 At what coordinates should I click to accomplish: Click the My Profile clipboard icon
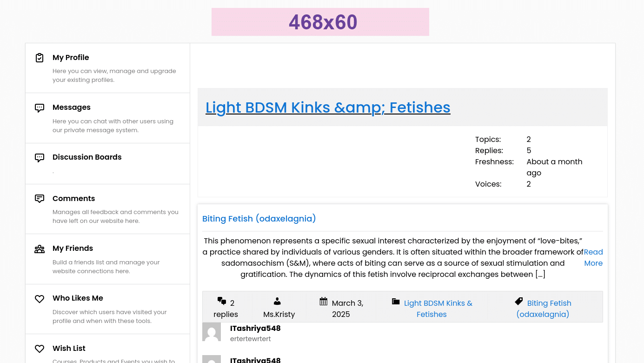40,58
